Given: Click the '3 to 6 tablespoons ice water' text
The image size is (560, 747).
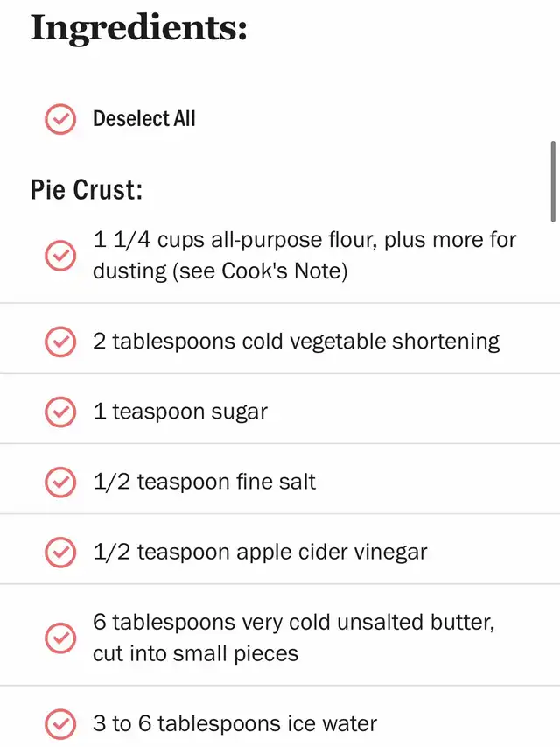Looking at the screenshot, I should pyautogui.click(x=234, y=723).
